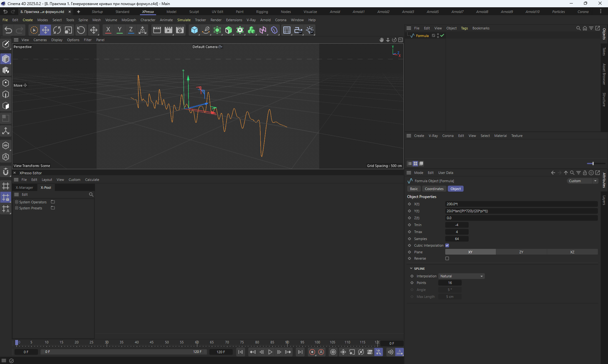Enable the Reverse checkbox

(447, 258)
